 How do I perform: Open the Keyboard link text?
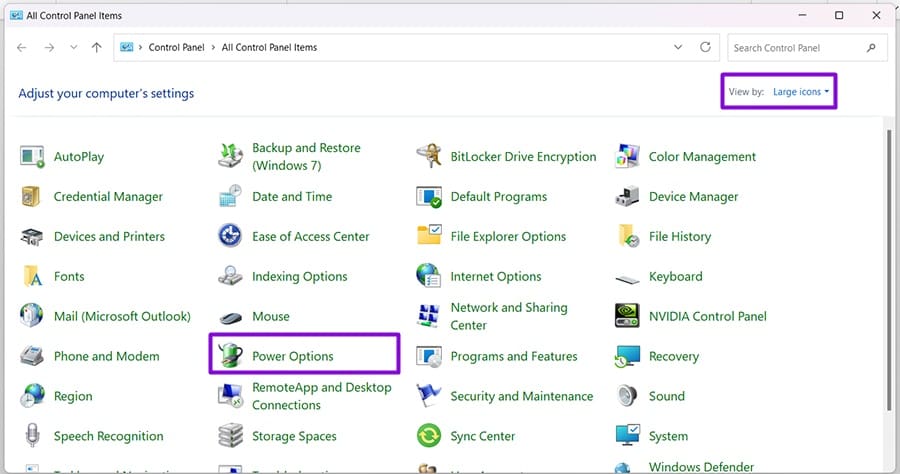pyautogui.click(x=676, y=276)
